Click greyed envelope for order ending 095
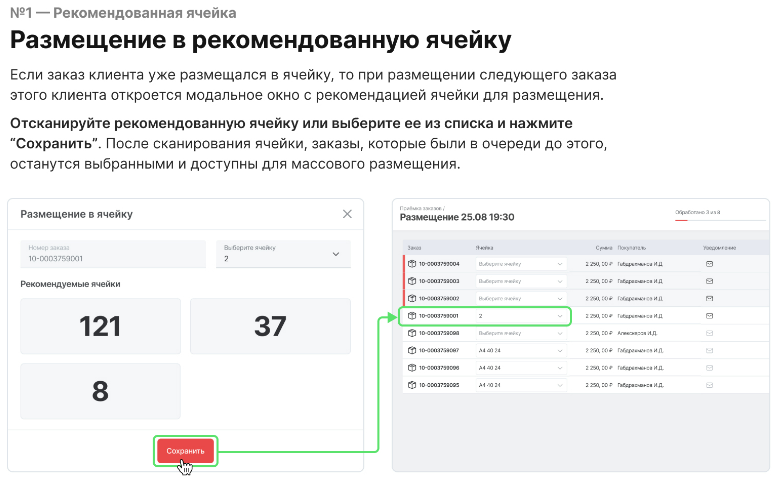 coord(709,385)
